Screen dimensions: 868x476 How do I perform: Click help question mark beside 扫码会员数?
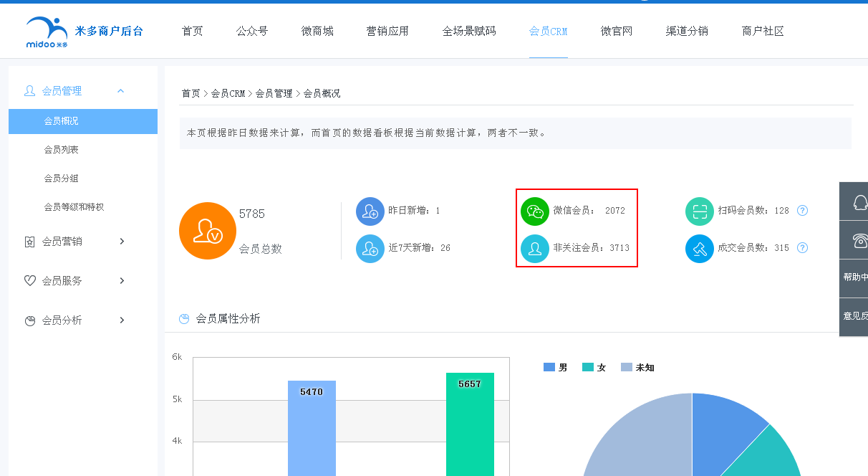[x=802, y=211]
